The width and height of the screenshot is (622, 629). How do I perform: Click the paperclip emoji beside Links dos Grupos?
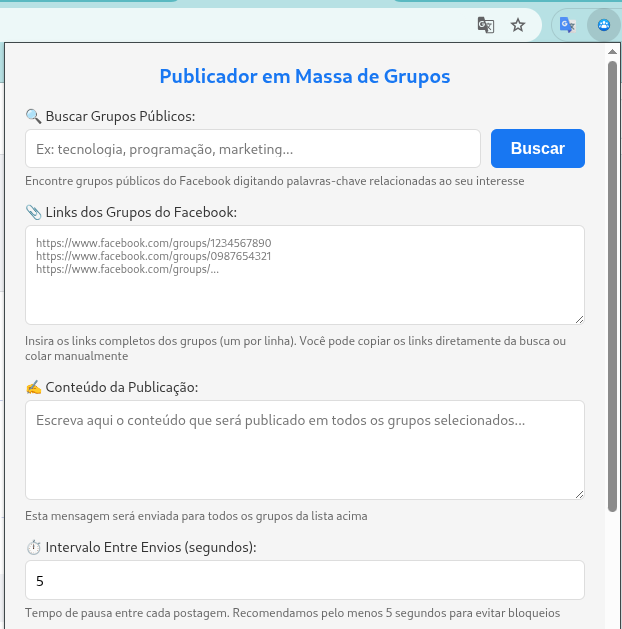pos(34,212)
